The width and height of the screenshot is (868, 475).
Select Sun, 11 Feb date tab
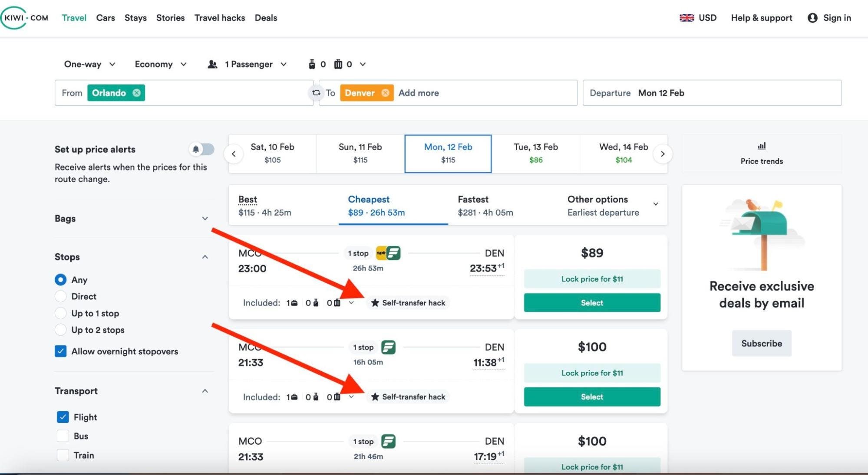tap(360, 154)
